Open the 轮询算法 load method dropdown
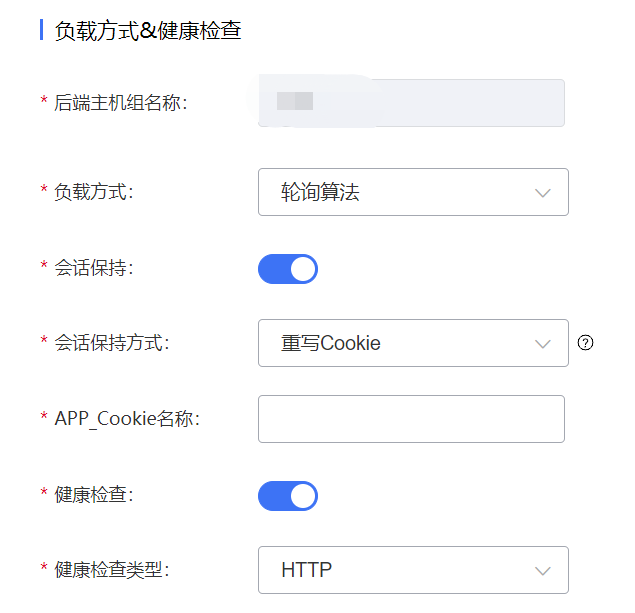 pyautogui.click(x=400, y=193)
